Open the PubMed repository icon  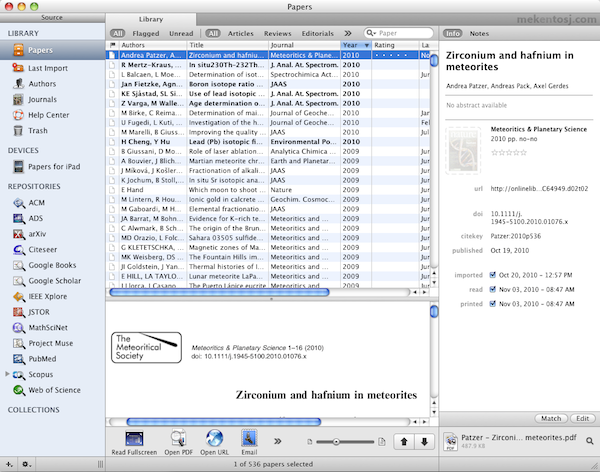click(19, 359)
